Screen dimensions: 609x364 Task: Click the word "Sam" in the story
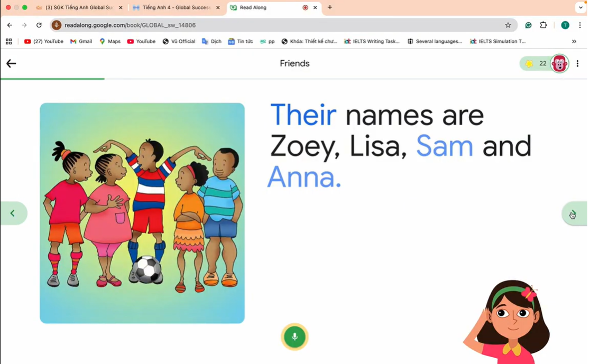(x=444, y=146)
